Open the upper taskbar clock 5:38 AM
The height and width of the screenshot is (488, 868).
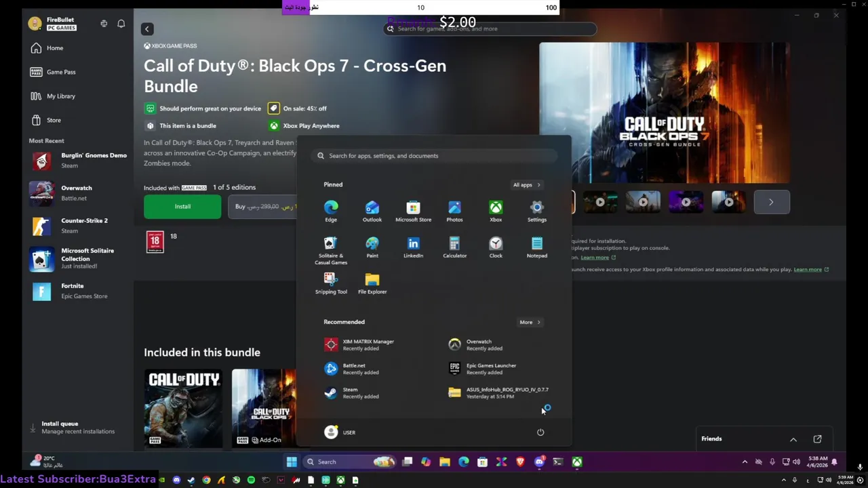[816, 462]
